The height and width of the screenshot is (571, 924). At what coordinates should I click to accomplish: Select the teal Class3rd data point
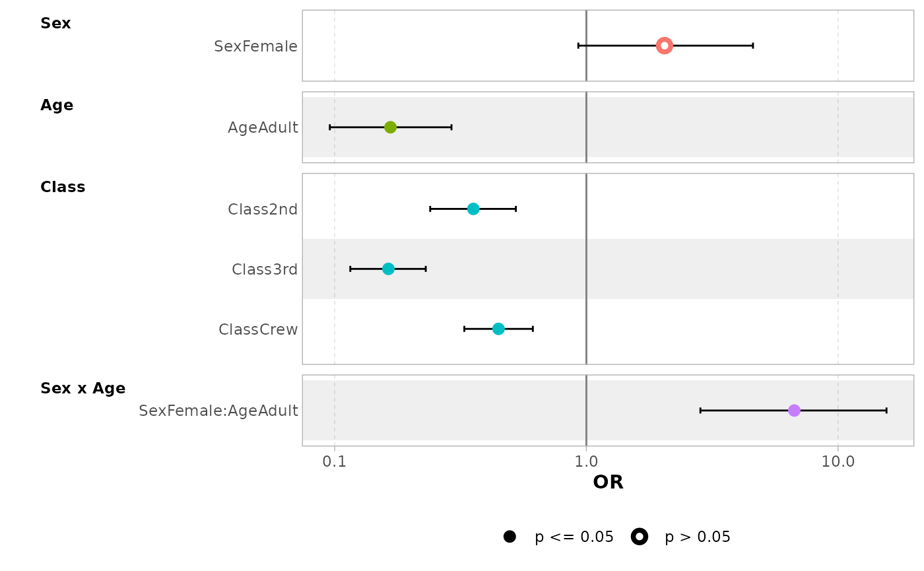[388, 269]
